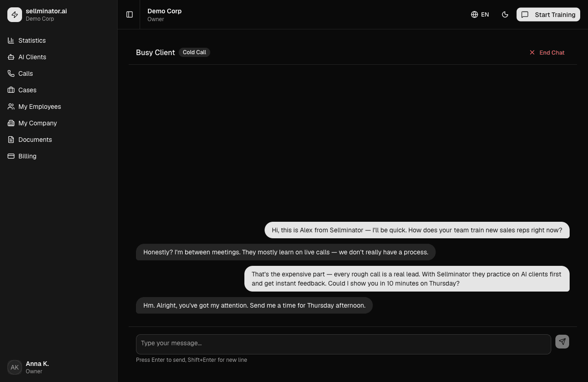Click the Start Training button
This screenshot has width=588, height=382.
pos(548,15)
